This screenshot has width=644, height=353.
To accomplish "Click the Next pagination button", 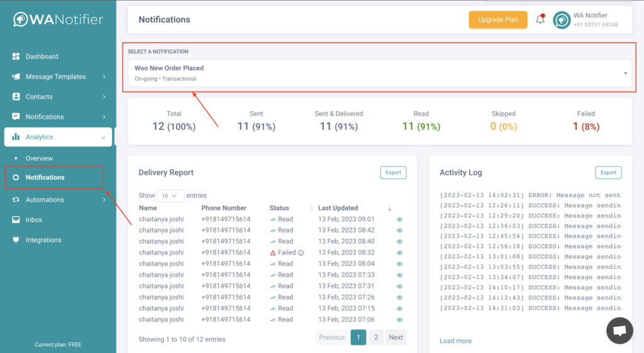I will point(396,337).
